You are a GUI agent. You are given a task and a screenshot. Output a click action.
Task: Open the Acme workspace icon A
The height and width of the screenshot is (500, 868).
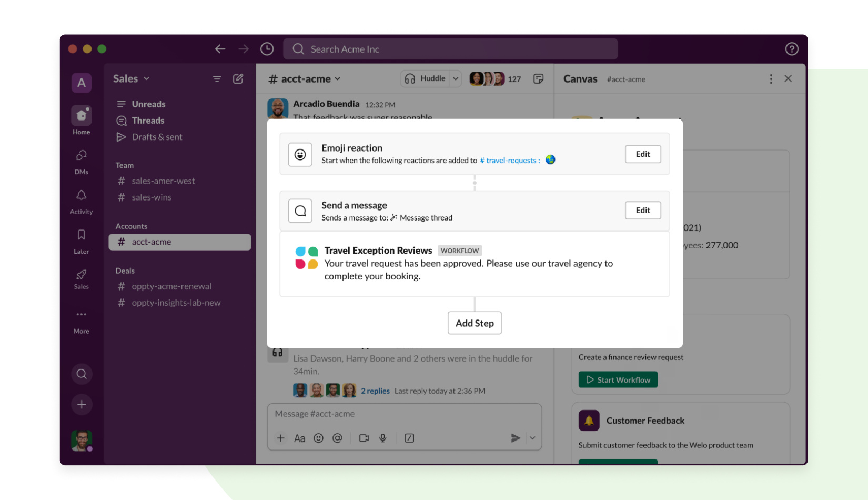[x=82, y=83]
